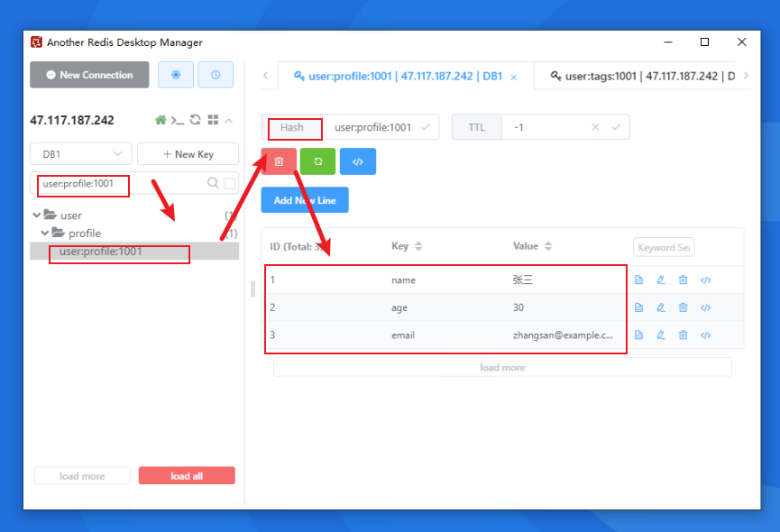Click the green home icon for connection
This screenshot has width=780, height=532.
161,120
